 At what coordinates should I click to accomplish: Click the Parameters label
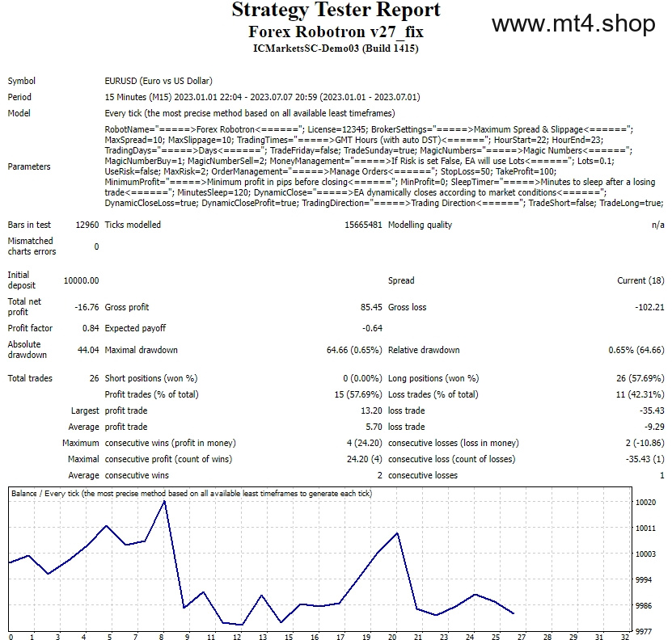pyautogui.click(x=29, y=166)
